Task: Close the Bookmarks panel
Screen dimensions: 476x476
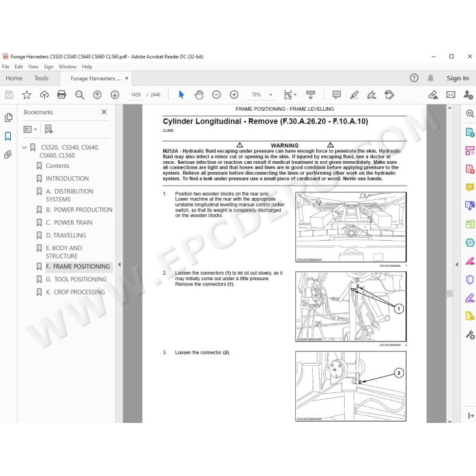Action: 104,112
